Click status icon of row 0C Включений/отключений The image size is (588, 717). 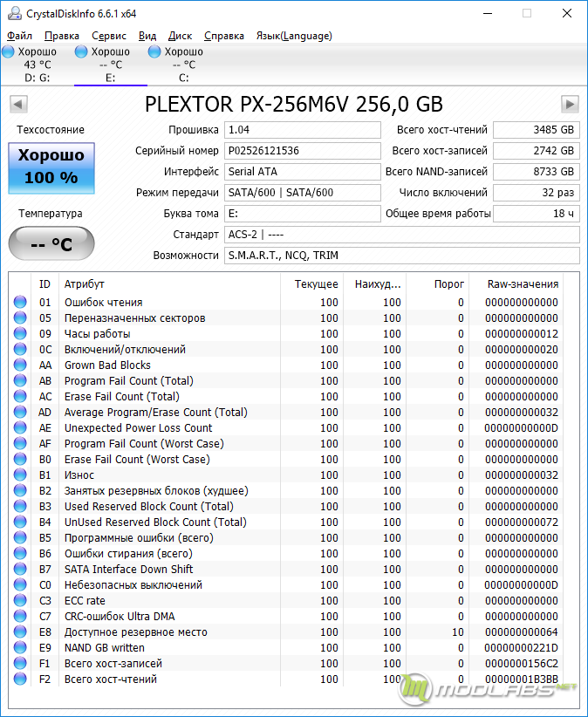coord(20,349)
